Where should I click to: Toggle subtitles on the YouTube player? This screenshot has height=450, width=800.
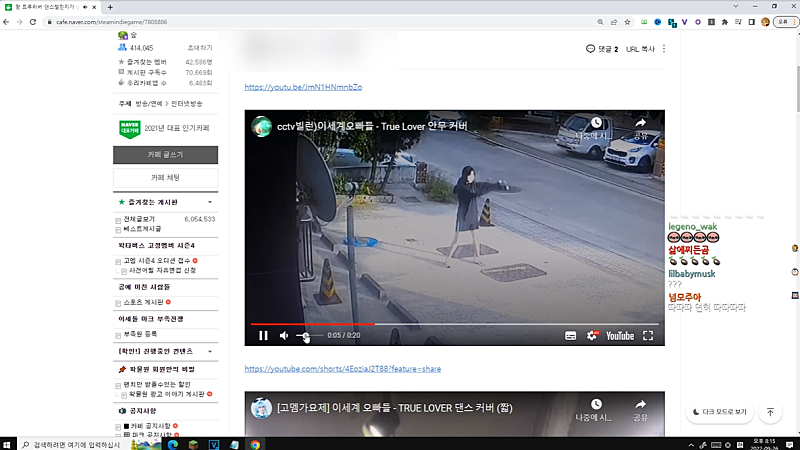pos(570,336)
